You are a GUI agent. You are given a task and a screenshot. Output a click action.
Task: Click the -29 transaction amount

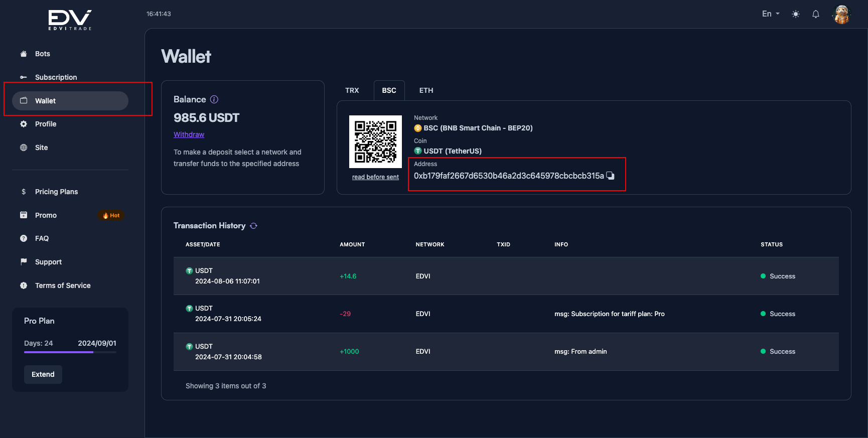pyautogui.click(x=345, y=314)
